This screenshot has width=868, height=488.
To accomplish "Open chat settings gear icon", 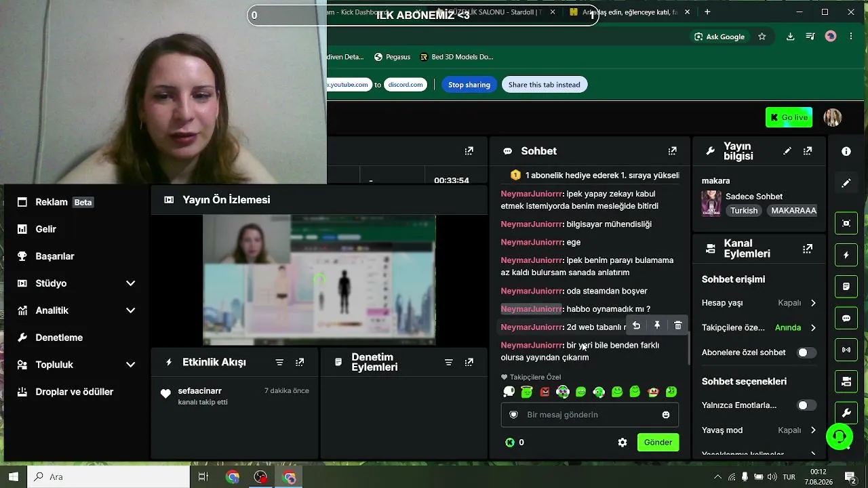I will pyautogui.click(x=623, y=443).
